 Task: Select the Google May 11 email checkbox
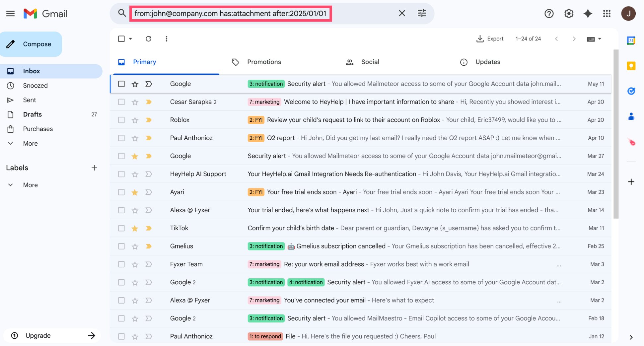121,84
